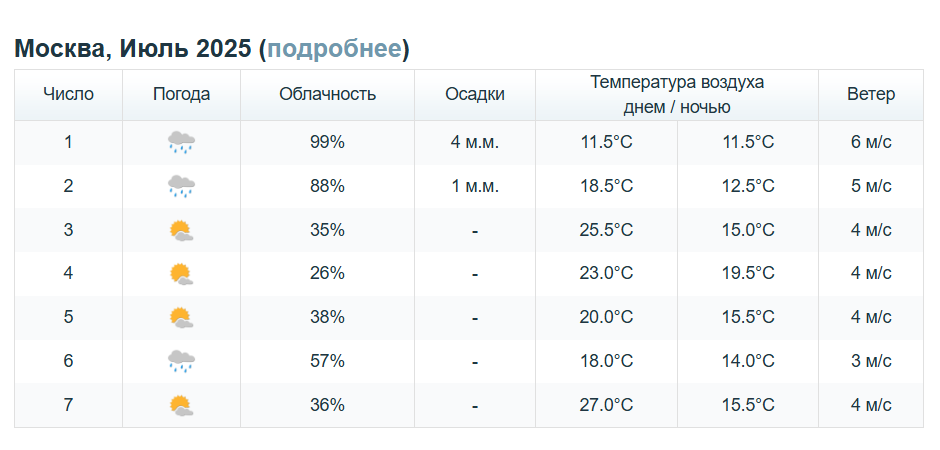
Task: Click the partly sunny icon for day 4
Action: point(181,274)
